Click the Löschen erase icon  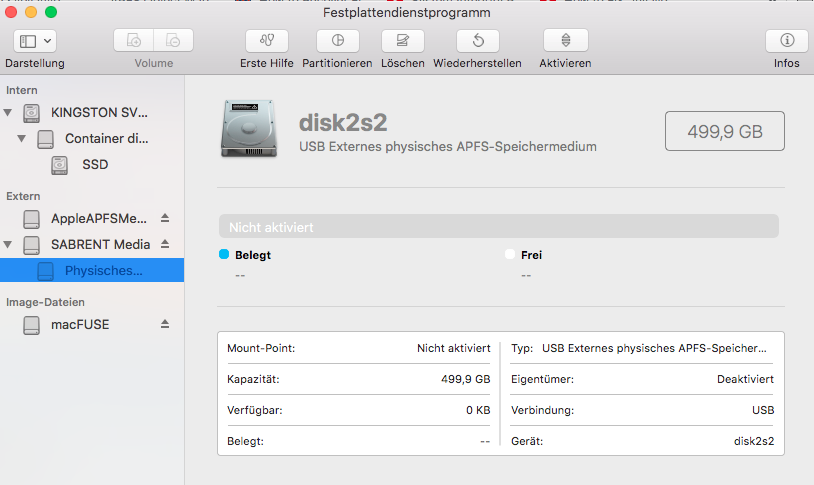402,41
